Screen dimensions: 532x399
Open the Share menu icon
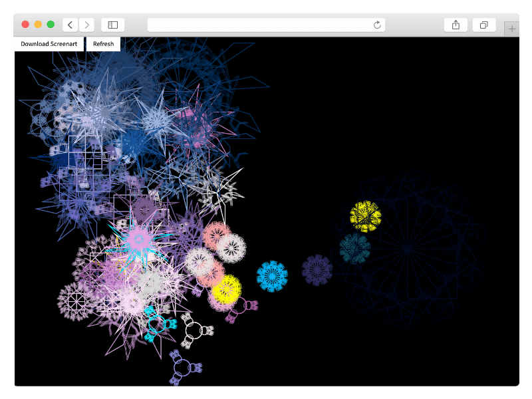(x=456, y=25)
